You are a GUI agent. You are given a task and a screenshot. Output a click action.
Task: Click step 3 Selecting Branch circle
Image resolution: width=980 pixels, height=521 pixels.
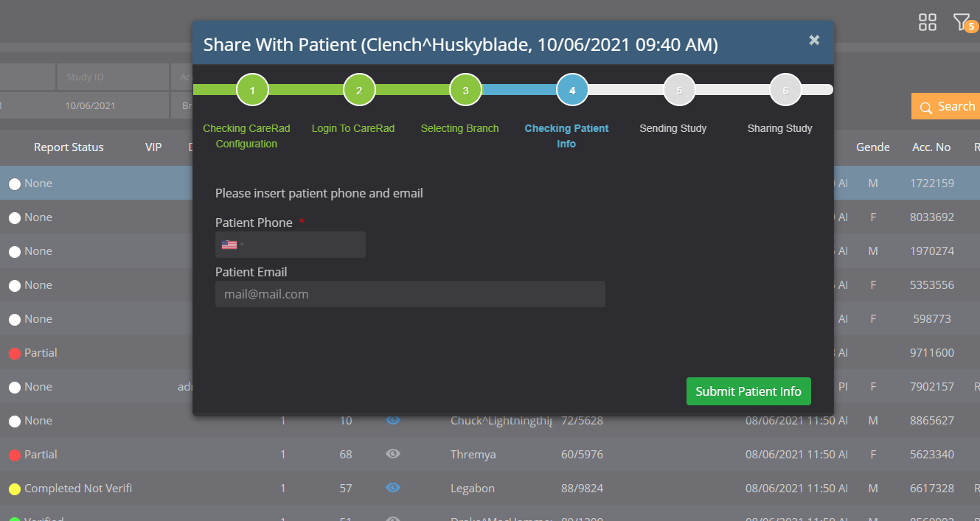465,91
